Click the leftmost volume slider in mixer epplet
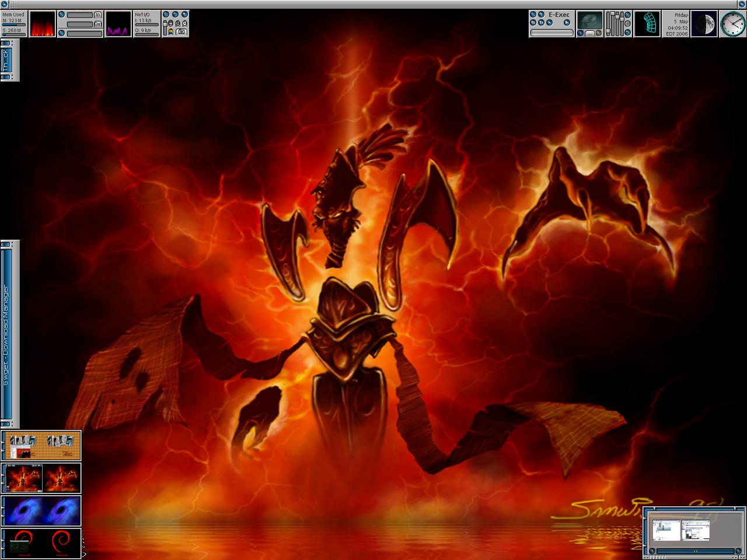 (x=608, y=24)
